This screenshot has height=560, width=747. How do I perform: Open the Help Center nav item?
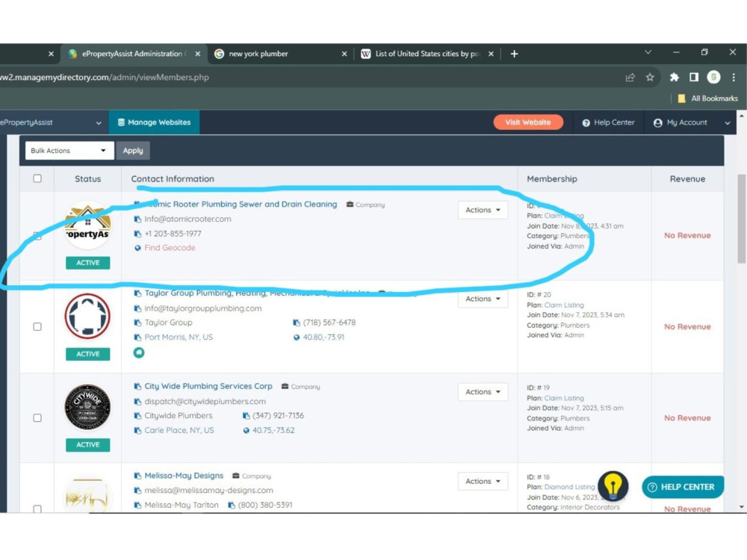(x=608, y=123)
